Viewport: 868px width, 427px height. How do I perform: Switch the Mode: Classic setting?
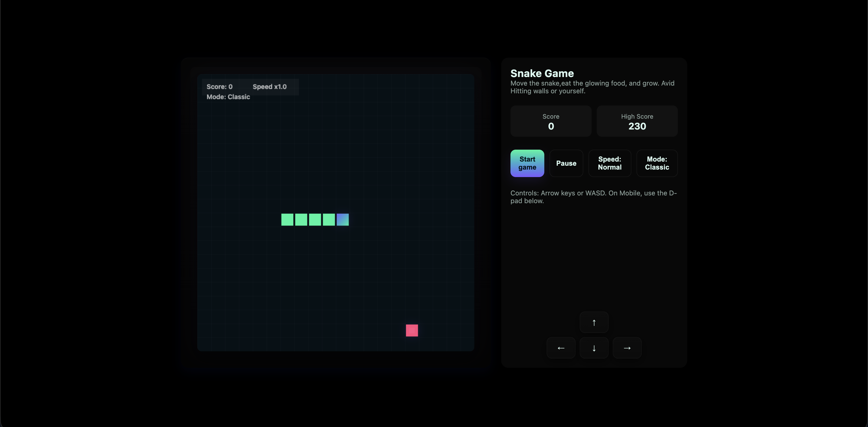click(x=656, y=163)
